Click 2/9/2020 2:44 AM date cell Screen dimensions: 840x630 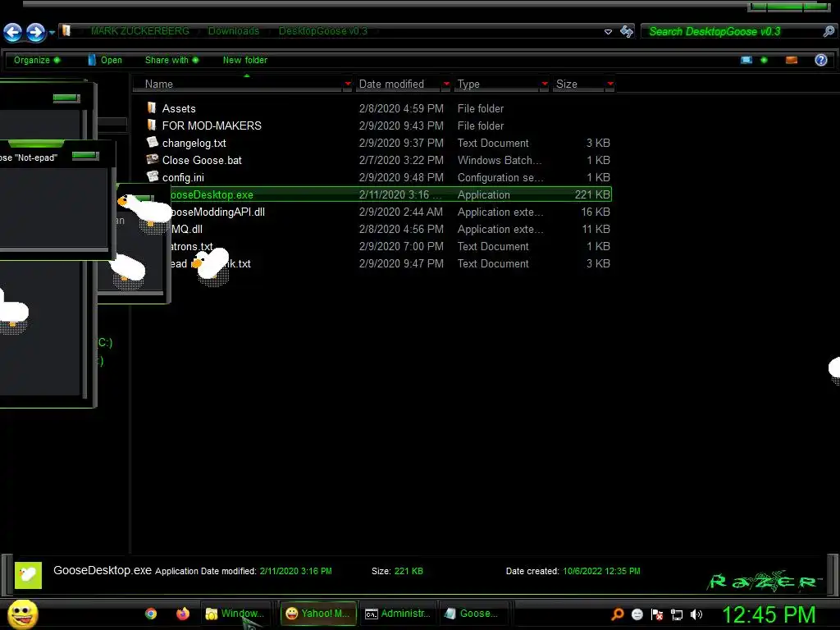coord(400,212)
